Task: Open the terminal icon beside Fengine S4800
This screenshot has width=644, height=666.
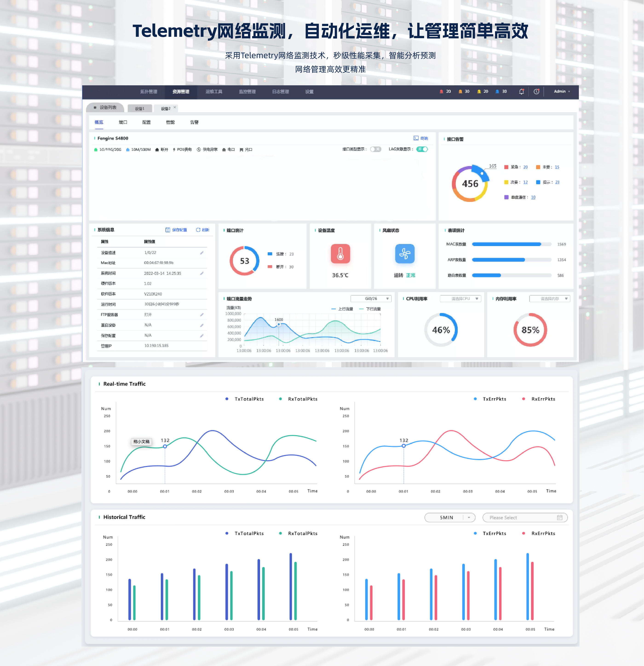Action: click(416, 138)
